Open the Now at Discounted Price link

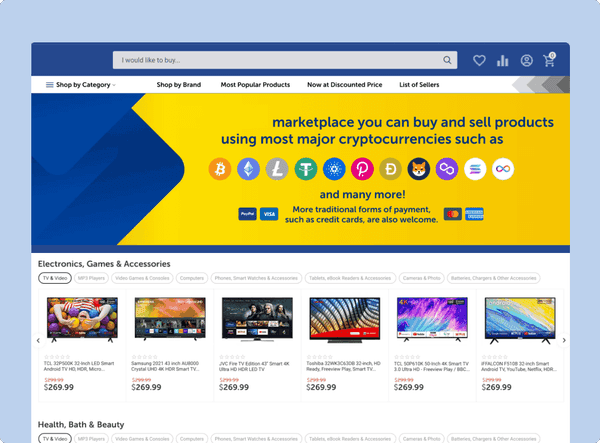(x=345, y=85)
